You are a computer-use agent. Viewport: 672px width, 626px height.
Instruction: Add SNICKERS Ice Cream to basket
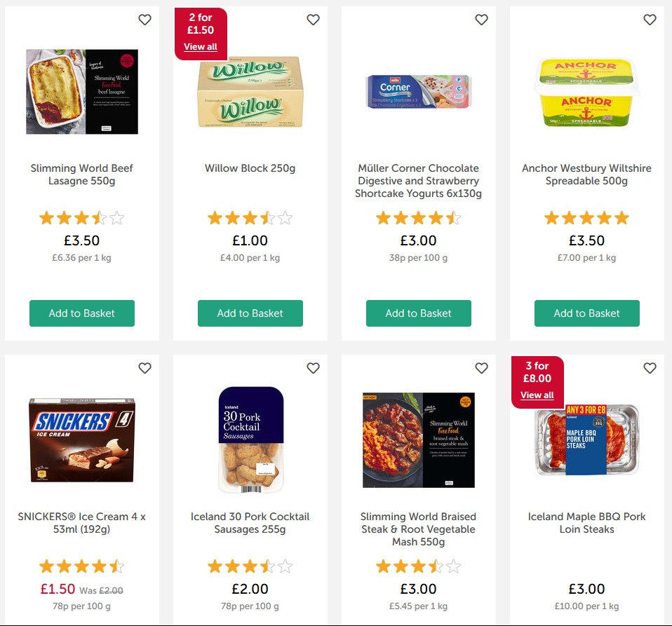(x=81, y=622)
